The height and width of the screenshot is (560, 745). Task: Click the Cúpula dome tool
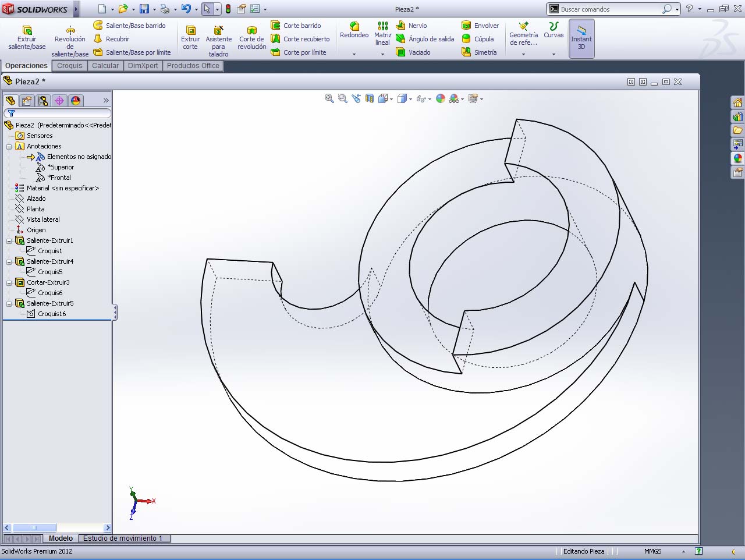tap(478, 39)
